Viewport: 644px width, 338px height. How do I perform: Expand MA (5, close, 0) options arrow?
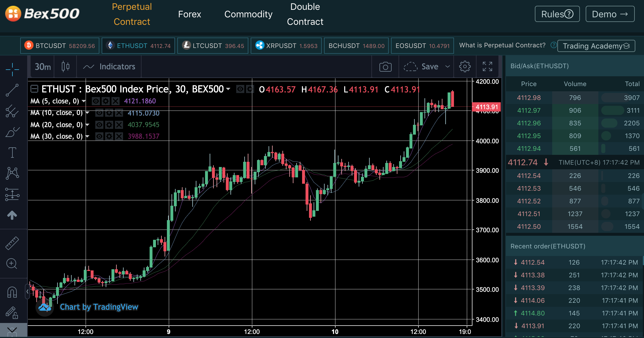click(84, 101)
